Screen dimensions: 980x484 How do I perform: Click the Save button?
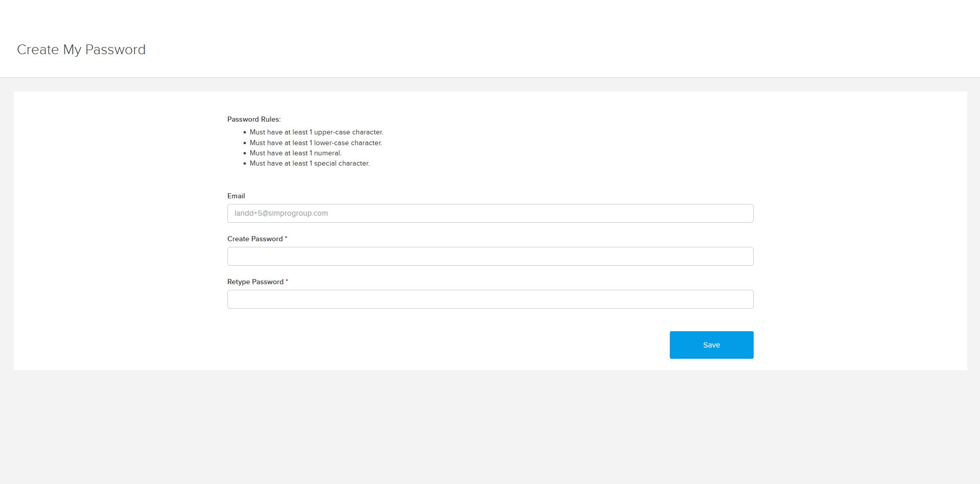[711, 344]
